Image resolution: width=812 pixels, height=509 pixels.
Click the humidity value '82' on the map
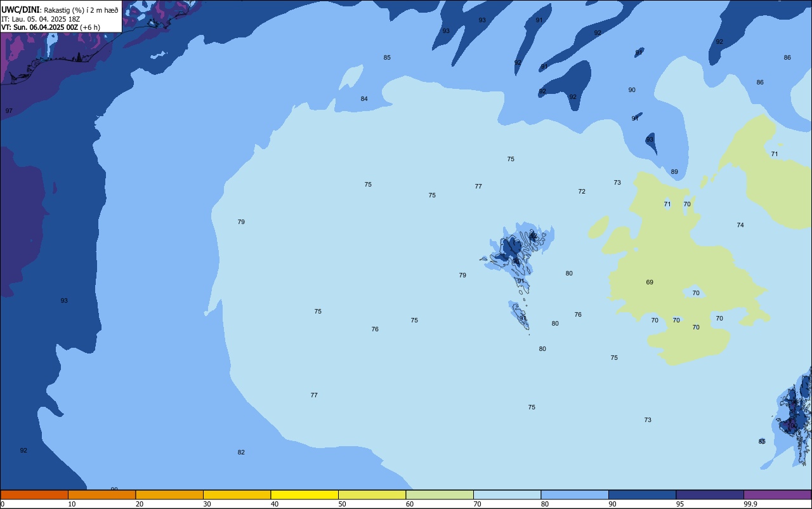tap(241, 453)
